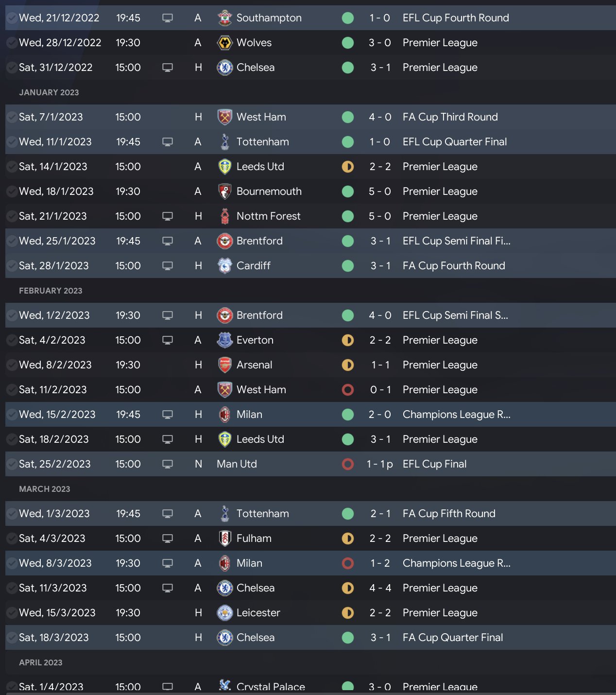The height and width of the screenshot is (695, 616).
Task: Click TV icon on the Man Utd fixture
Action: tap(168, 464)
